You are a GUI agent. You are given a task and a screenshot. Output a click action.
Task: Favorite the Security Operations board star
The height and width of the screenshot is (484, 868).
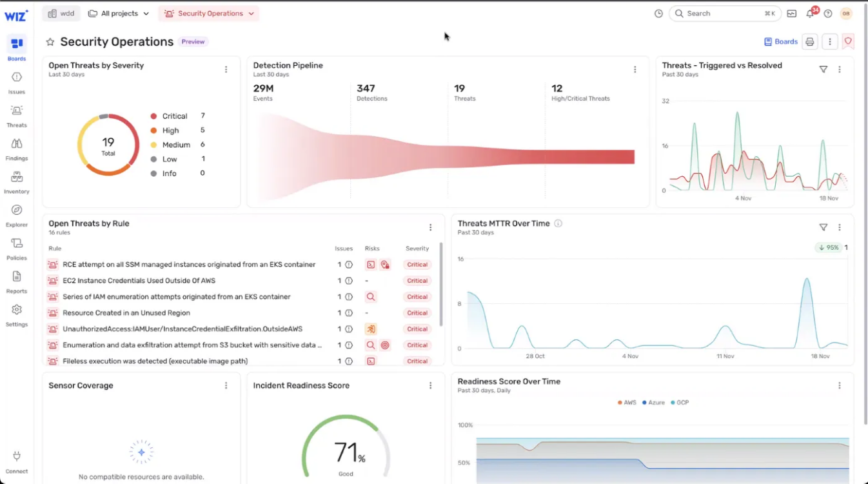pos(50,42)
